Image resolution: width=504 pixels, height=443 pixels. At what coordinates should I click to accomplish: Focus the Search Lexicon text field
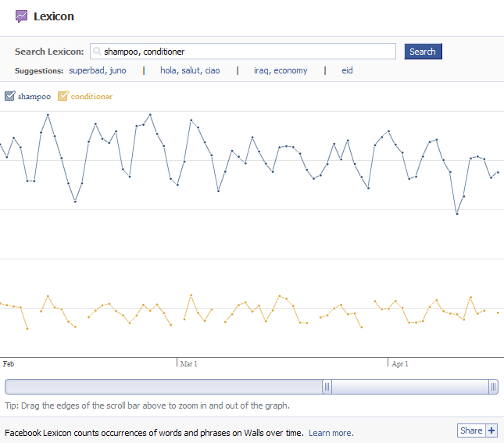(243, 52)
